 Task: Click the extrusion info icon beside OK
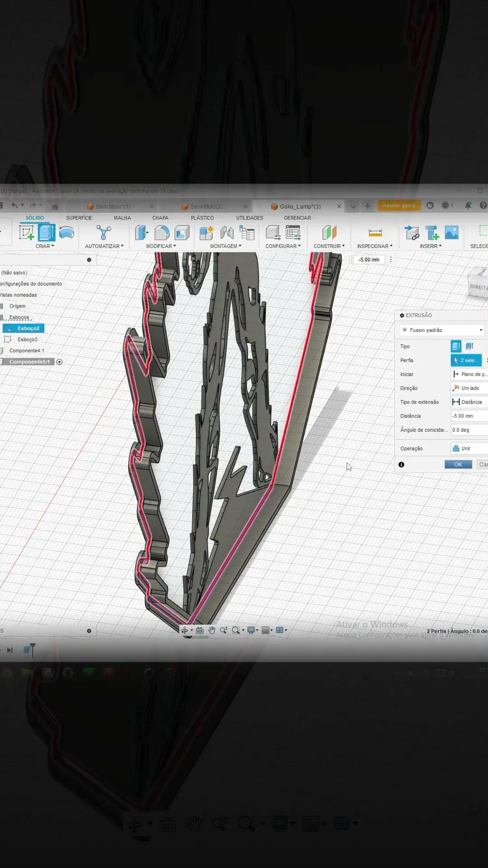pyautogui.click(x=401, y=465)
